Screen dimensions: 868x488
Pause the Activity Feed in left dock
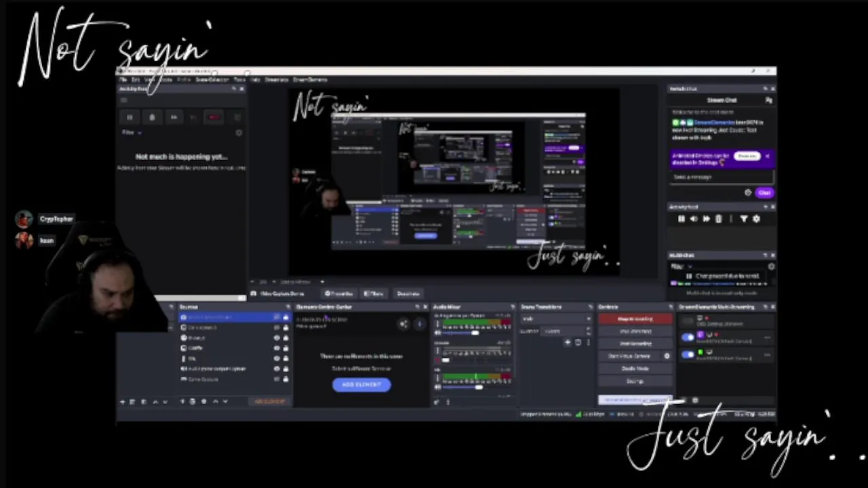tap(130, 117)
